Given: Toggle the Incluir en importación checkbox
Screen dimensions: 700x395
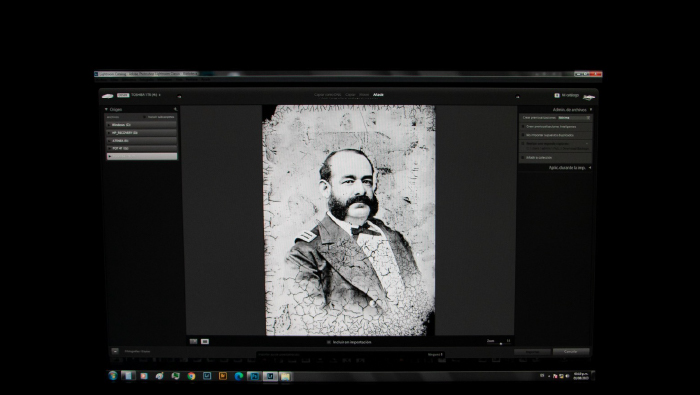Looking at the screenshot, I should click(329, 342).
